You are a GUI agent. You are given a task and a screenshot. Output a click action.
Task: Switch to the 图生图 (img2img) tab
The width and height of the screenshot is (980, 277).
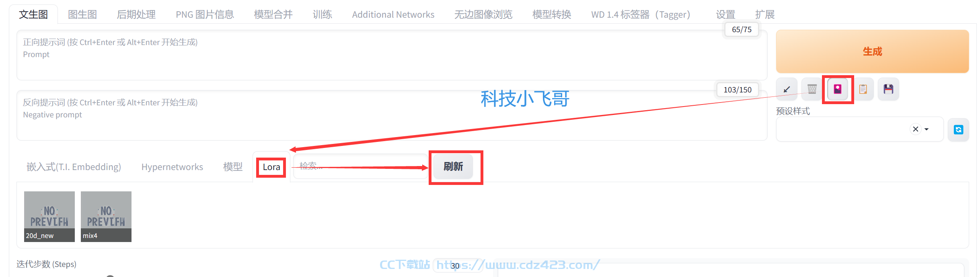[x=82, y=14]
